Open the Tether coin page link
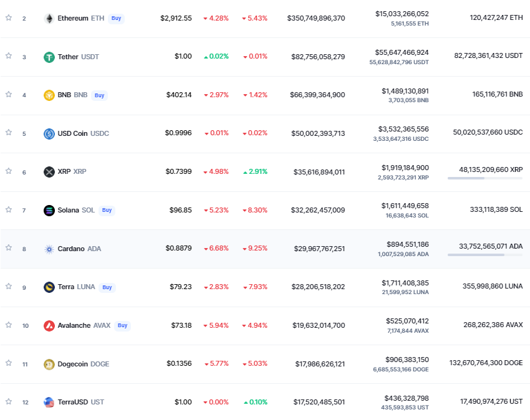This screenshot has height=420, width=530. pos(78,57)
